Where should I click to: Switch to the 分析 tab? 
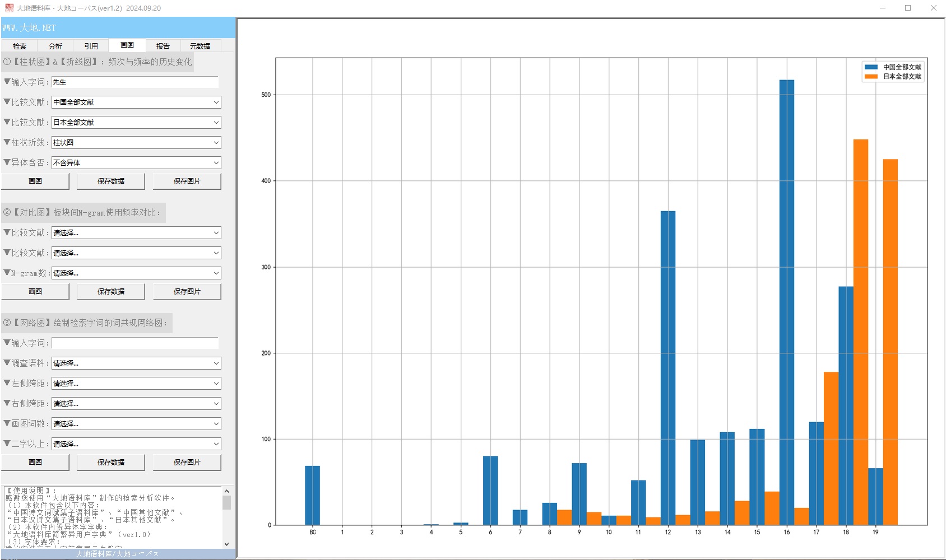coord(55,46)
